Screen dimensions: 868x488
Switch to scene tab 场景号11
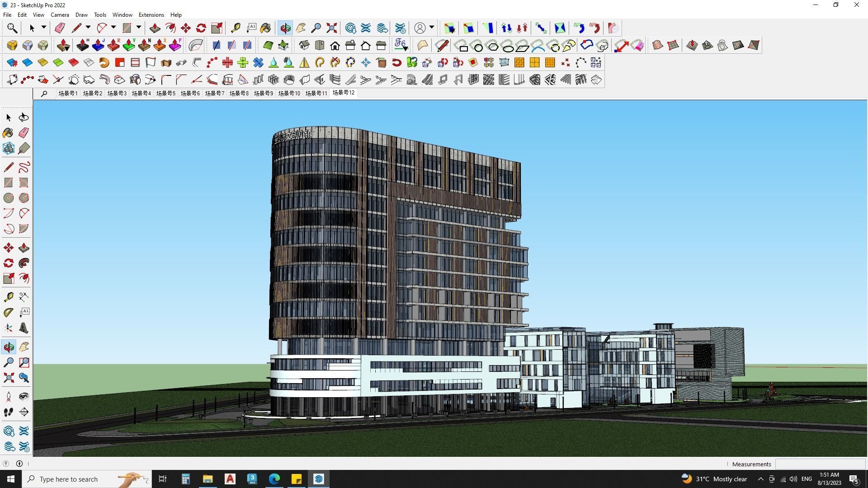[316, 94]
